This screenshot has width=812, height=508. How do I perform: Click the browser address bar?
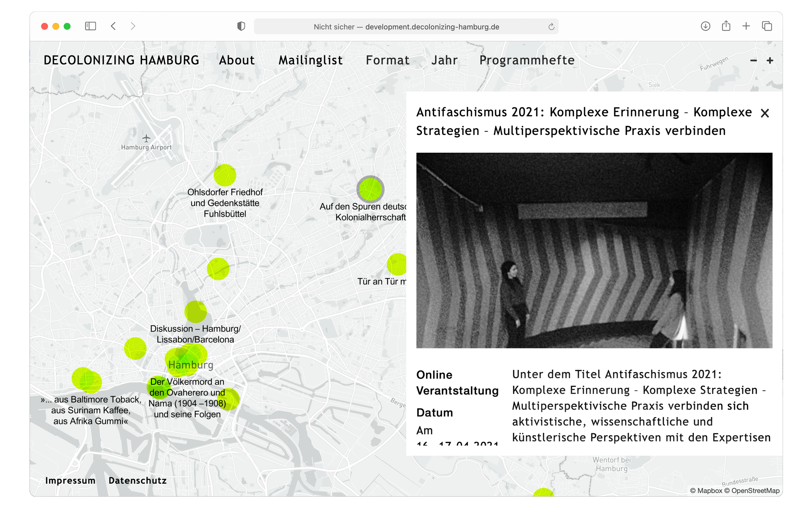coord(406,27)
